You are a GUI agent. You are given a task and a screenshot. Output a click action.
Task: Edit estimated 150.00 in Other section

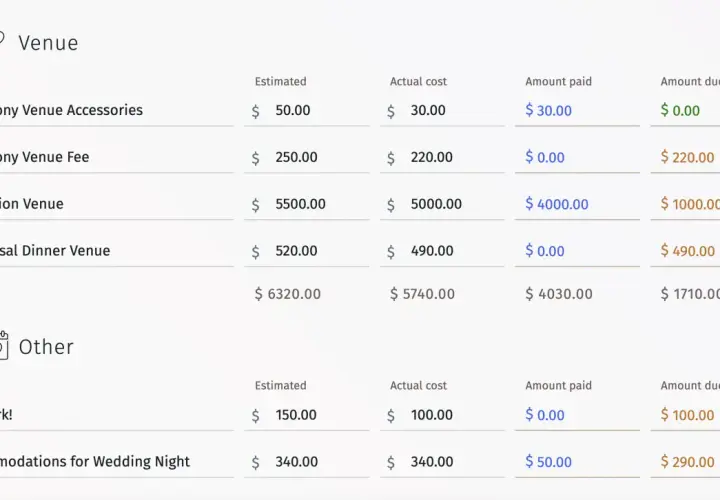tap(307, 415)
